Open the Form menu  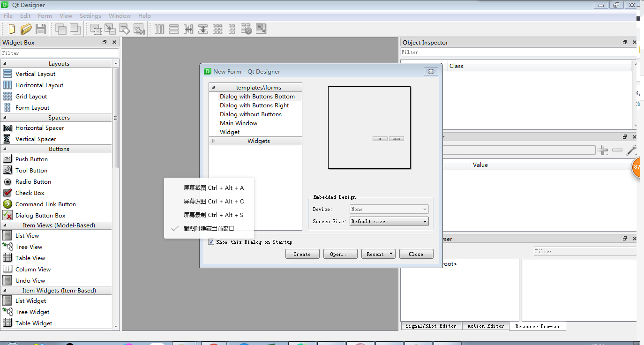coord(45,15)
